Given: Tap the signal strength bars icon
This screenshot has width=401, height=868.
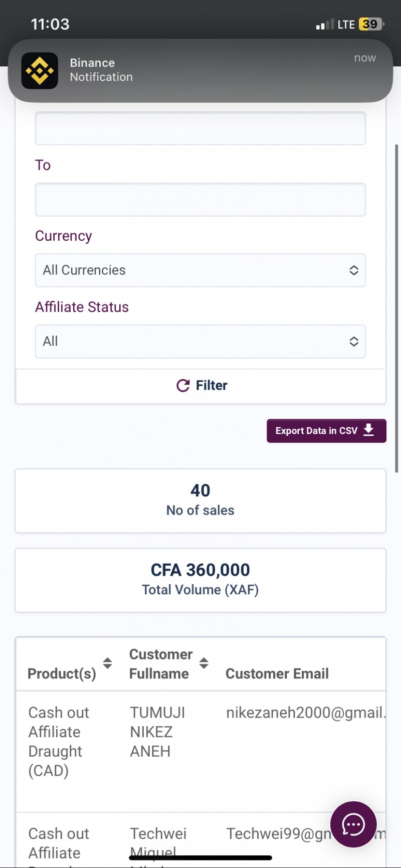Looking at the screenshot, I should pos(325,25).
